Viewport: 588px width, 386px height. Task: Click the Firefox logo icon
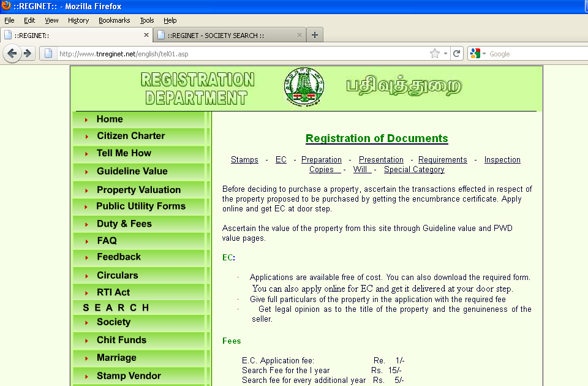click(x=7, y=6)
